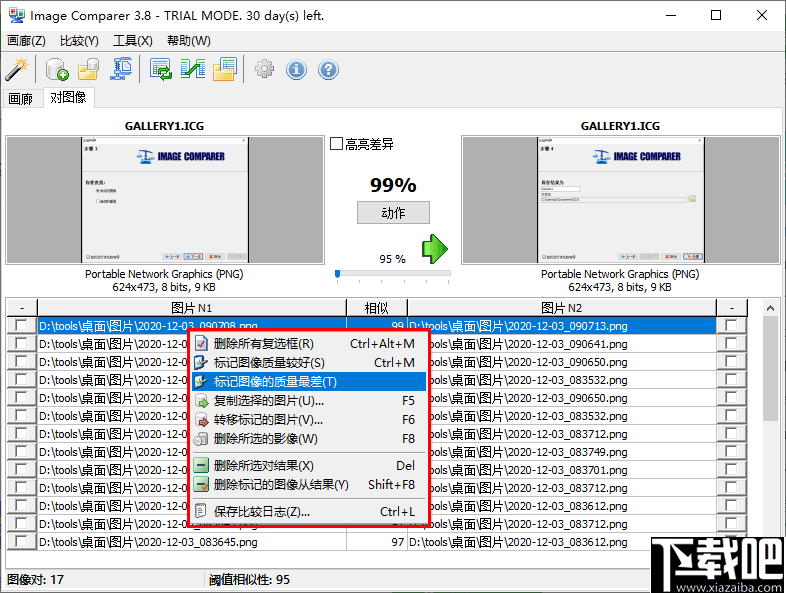The image size is (786, 593).
Task: Click the icon beside 删除所选对结果(X)
Action: tap(201, 466)
